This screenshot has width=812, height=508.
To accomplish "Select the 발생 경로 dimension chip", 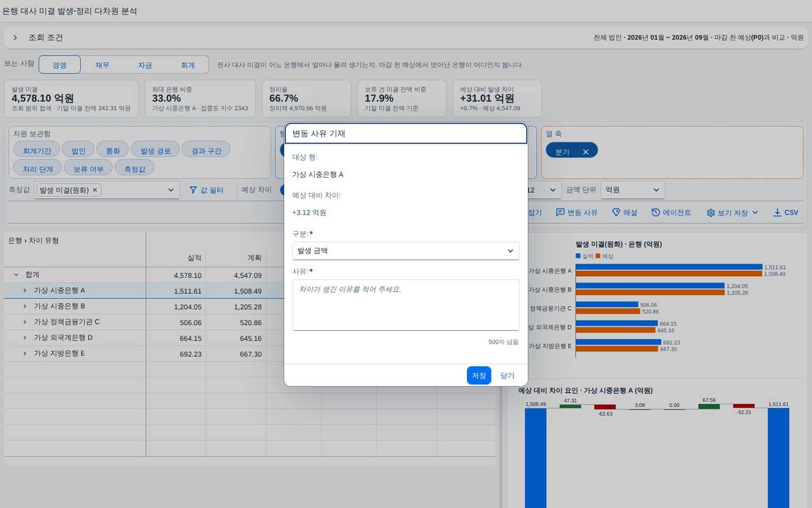I will point(155,151).
